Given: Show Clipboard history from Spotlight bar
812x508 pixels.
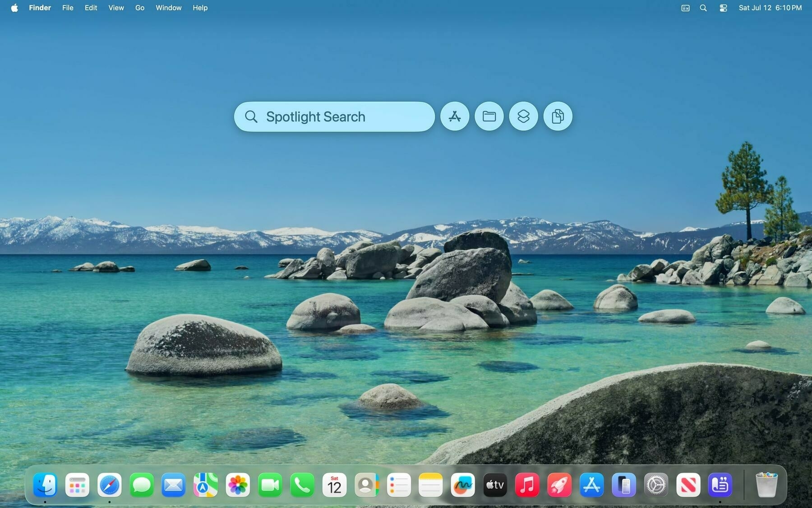Looking at the screenshot, I should [x=558, y=117].
